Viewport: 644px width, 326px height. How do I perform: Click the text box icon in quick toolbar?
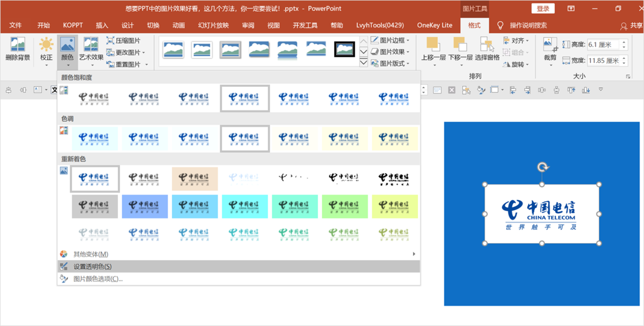pos(37,90)
